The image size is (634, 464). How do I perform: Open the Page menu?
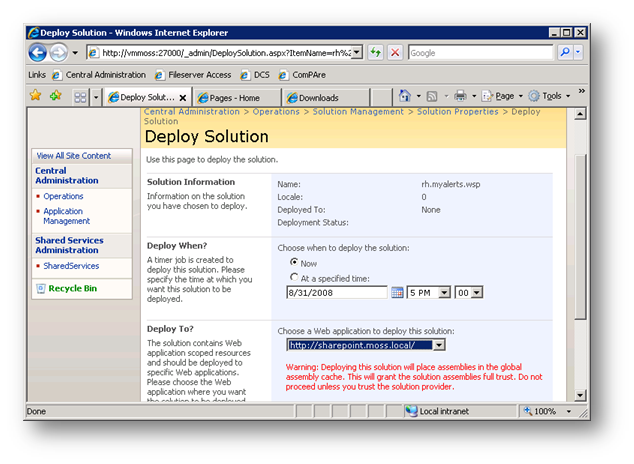click(x=503, y=96)
